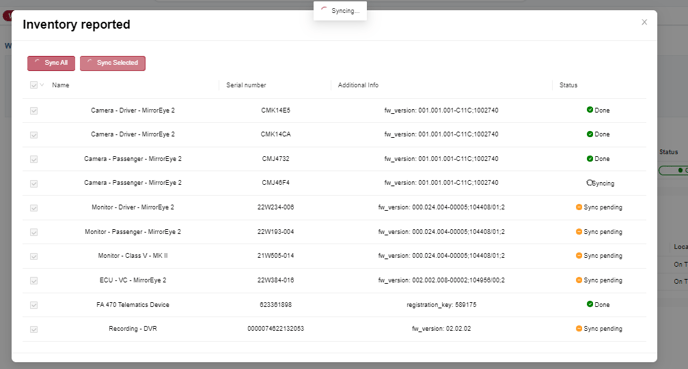Click the Done status icon for CMJ4732
Viewport: 688px width, 369px height.
point(590,158)
